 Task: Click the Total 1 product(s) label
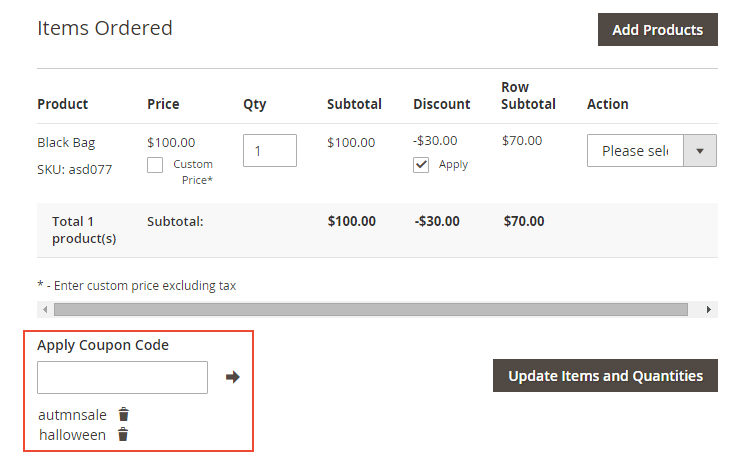coord(84,230)
